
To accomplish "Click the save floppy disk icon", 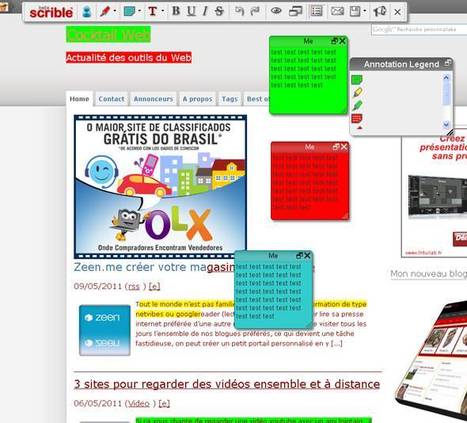I will pyautogui.click(x=355, y=11).
